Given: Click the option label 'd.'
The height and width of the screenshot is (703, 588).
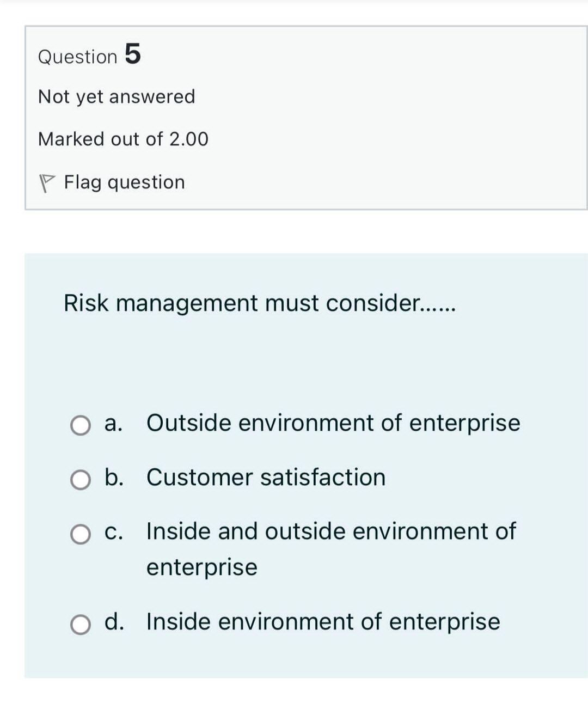Looking at the screenshot, I should (115, 621).
